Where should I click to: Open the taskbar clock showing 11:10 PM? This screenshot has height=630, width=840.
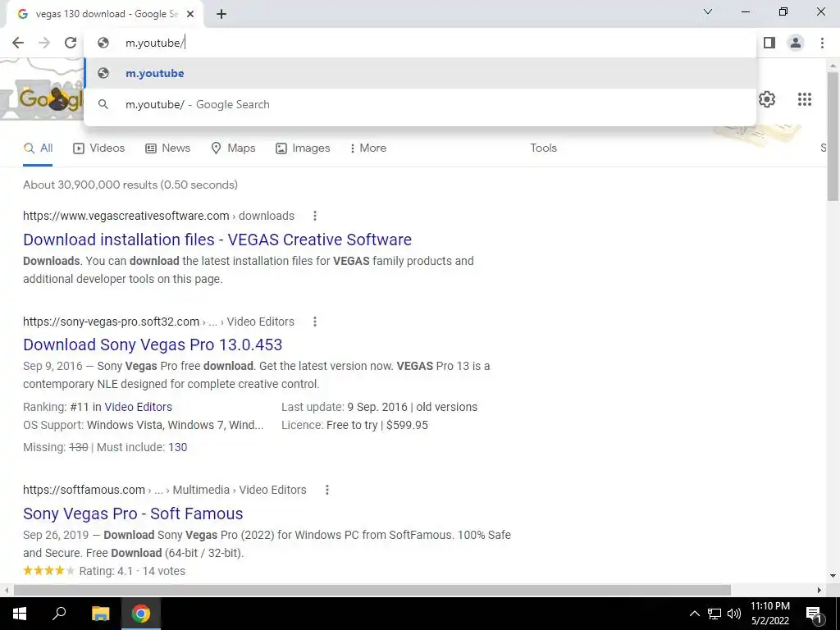coord(769,614)
